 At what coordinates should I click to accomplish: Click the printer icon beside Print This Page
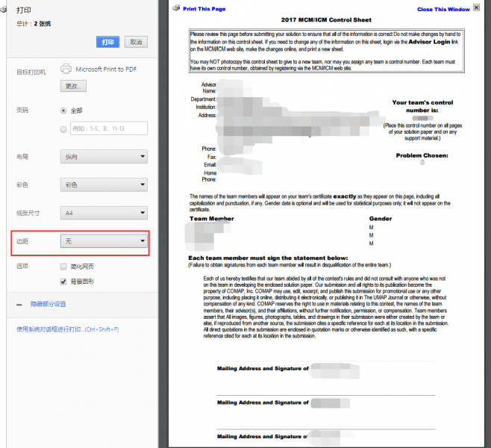pyautogui.click(x=176, y=8)
